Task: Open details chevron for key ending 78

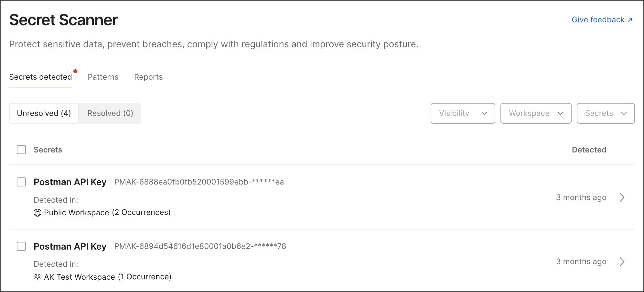Action: [x=622, y=262]
